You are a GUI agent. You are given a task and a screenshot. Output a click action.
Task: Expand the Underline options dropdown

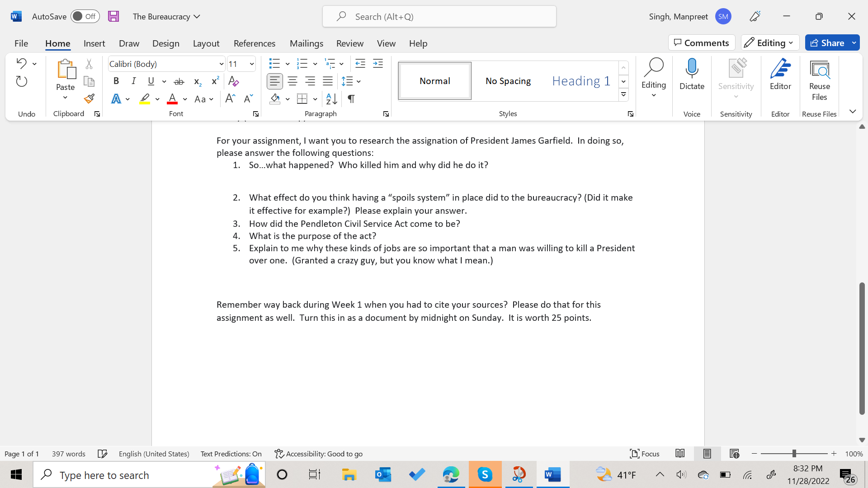tap(164, 81)
